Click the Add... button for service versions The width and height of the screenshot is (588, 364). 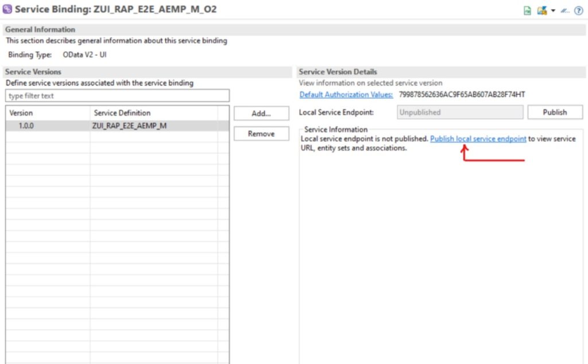tap(261, 114)
